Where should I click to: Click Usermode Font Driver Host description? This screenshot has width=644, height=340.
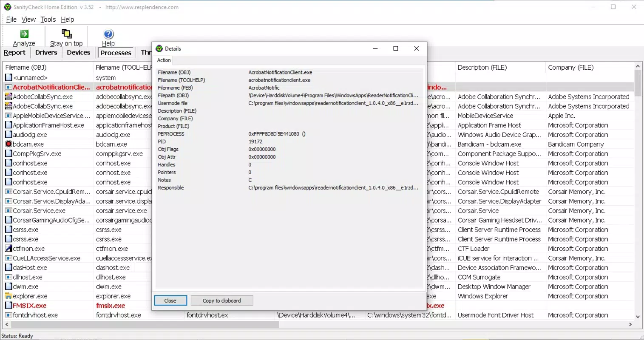click(x=496, y=315)
